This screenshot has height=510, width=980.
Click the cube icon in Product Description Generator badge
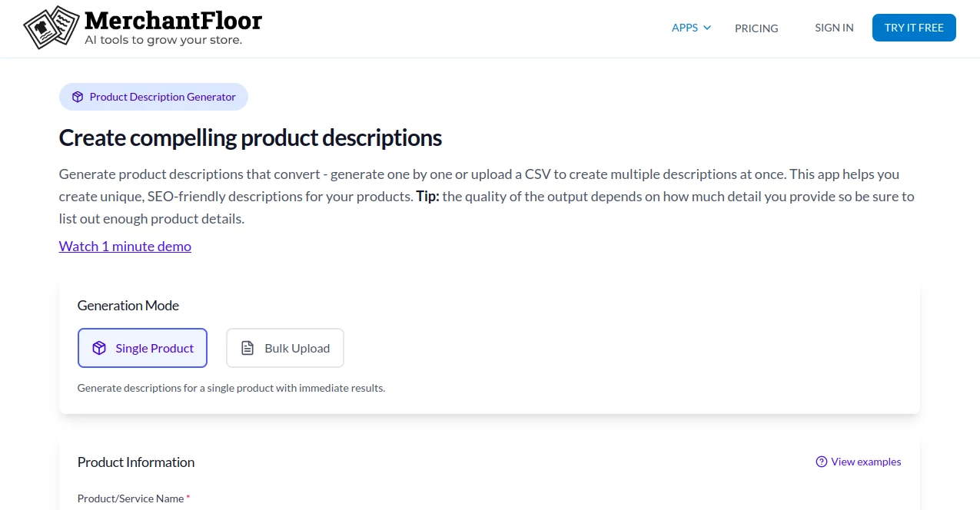[x=78, y=96]
